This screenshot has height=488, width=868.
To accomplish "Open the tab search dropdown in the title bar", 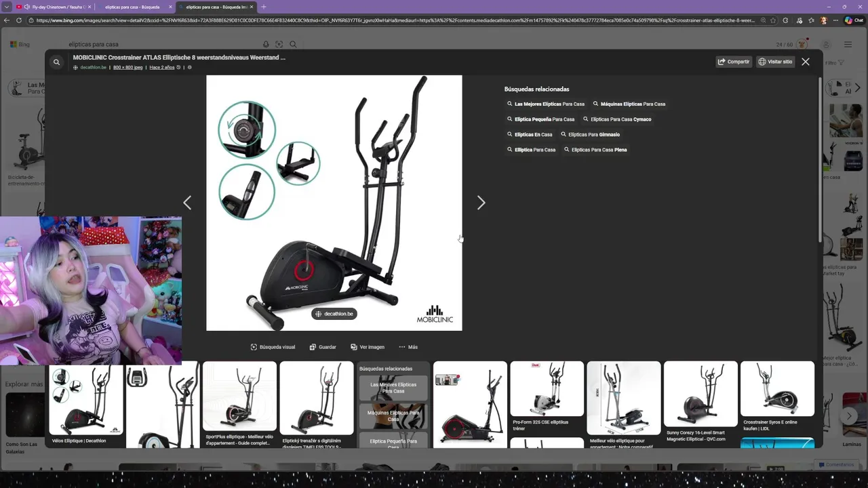I will pyautogui.click(x=6, y=7).
